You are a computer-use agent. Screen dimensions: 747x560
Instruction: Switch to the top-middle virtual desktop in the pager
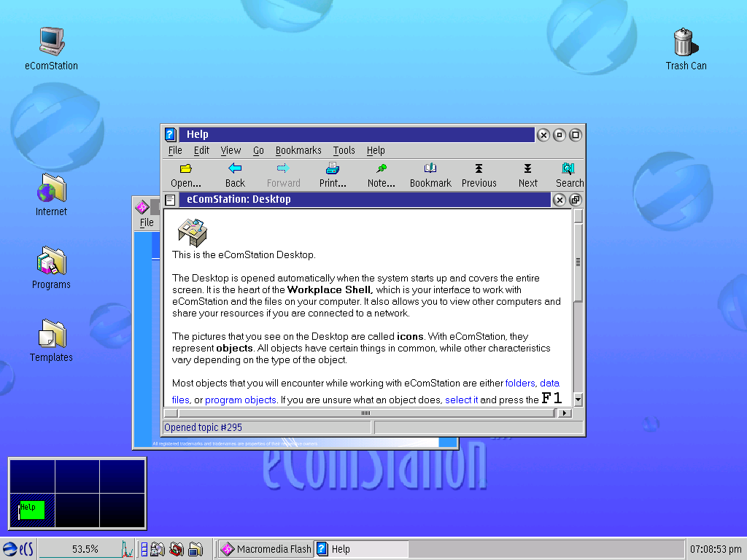[77, 476]
